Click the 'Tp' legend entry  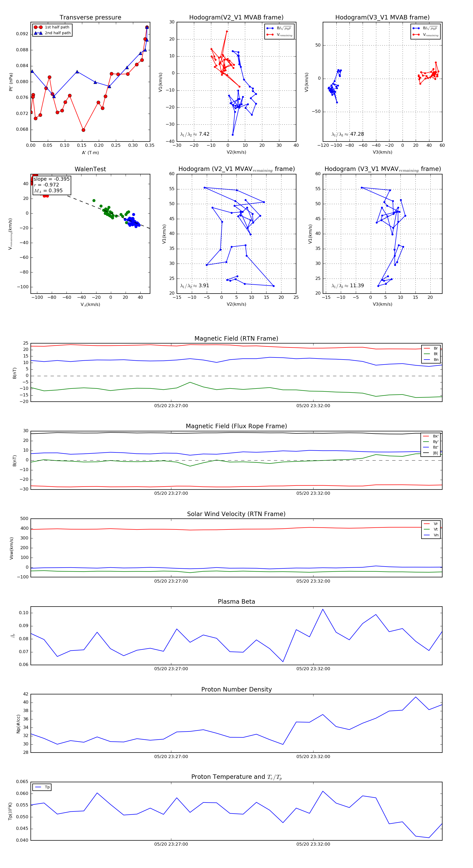(42, 787)
